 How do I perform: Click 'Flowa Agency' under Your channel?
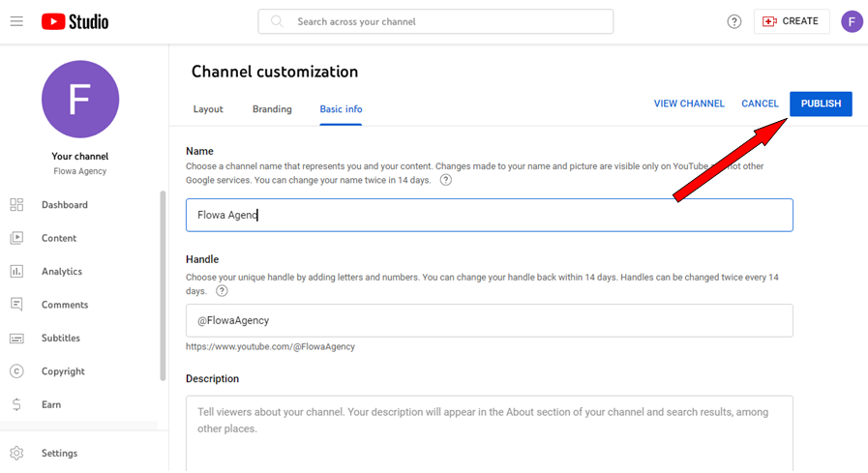pyautogui.click(x=80, y=171)
